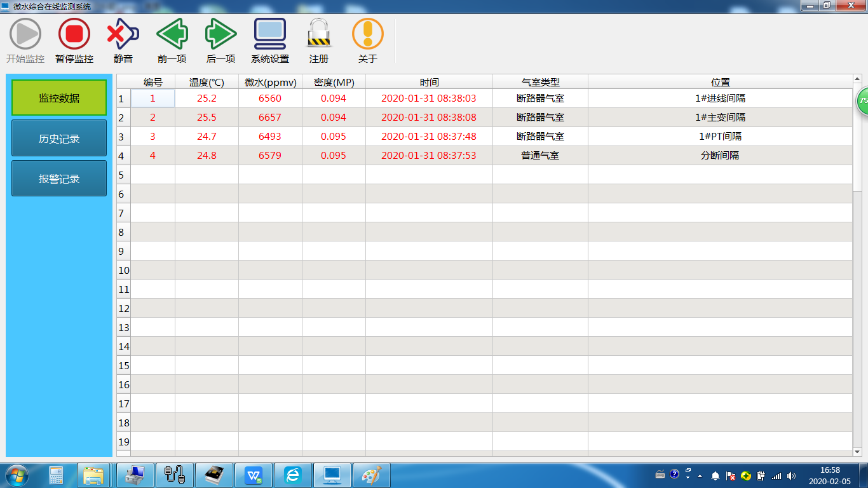
Task: Select micro-water value 6493
Action: coord(270,137)
